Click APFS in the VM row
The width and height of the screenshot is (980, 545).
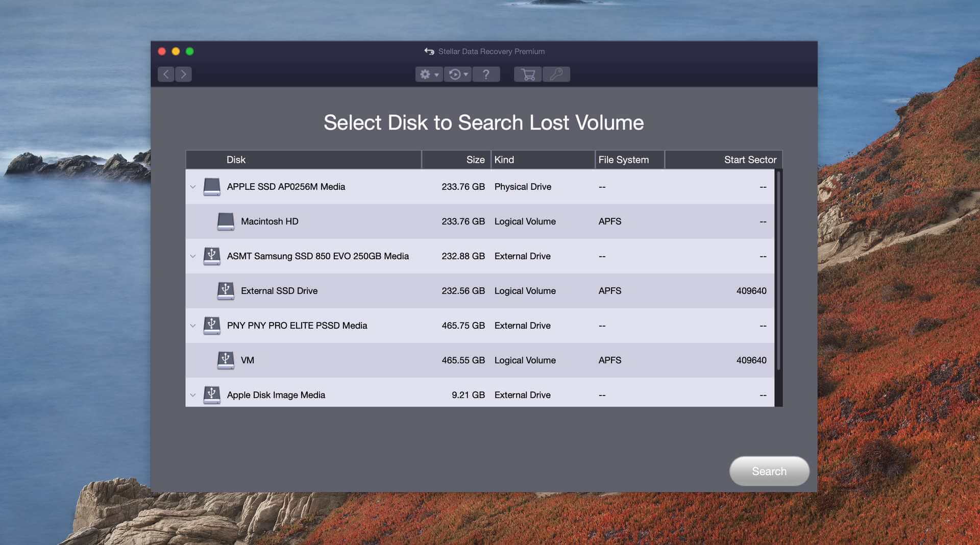(609, 360)
